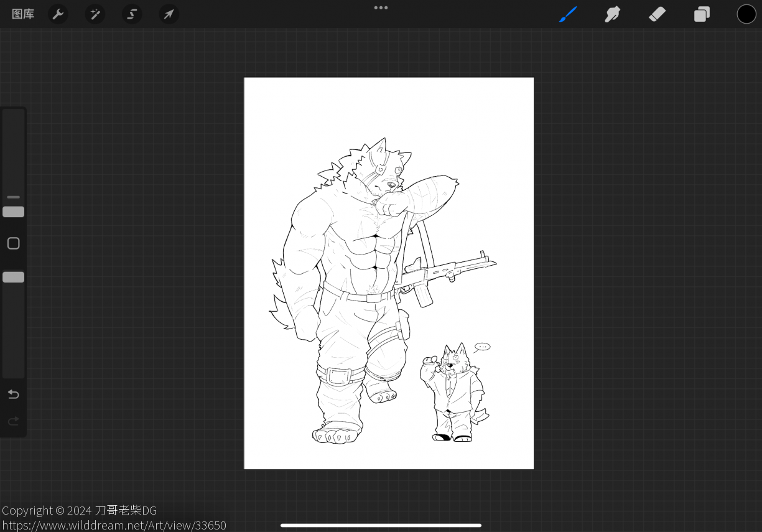This screenshot has width=762, height=532.
Task: Open the Layers panel
Action: tap(702, 14)
